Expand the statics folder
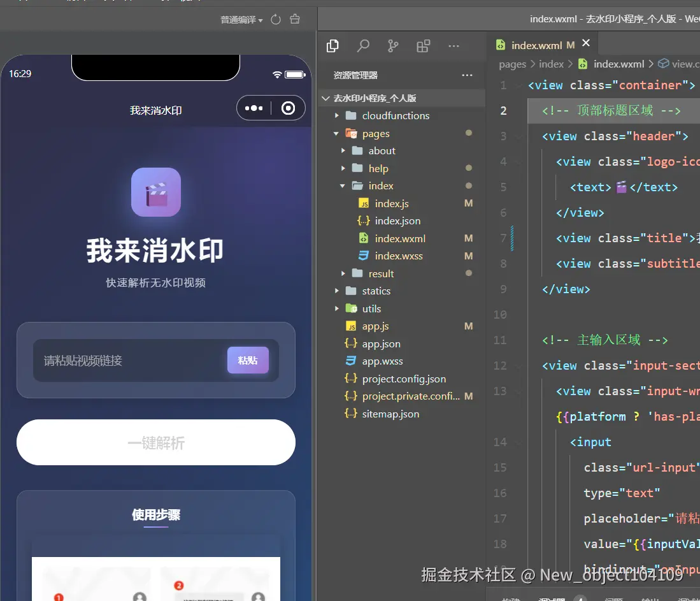 point(337,291)
